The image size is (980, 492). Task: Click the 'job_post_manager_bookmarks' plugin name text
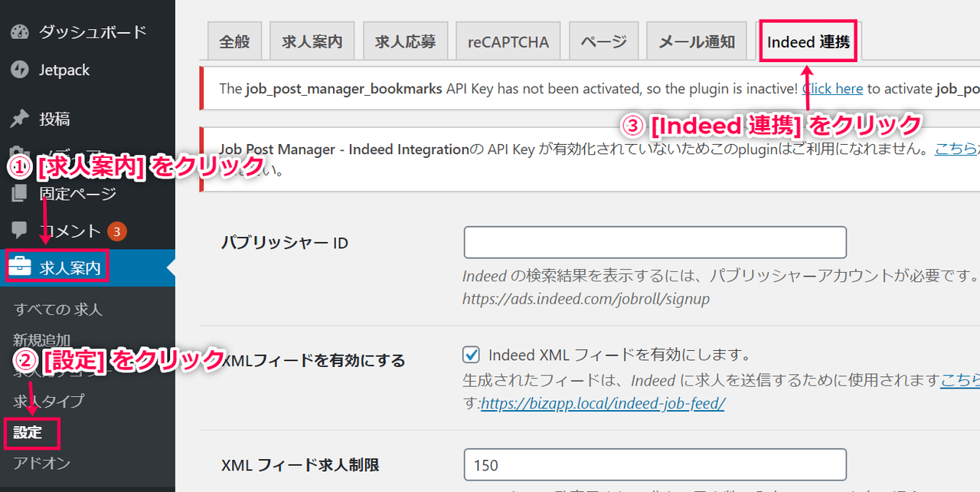point(345,88)
